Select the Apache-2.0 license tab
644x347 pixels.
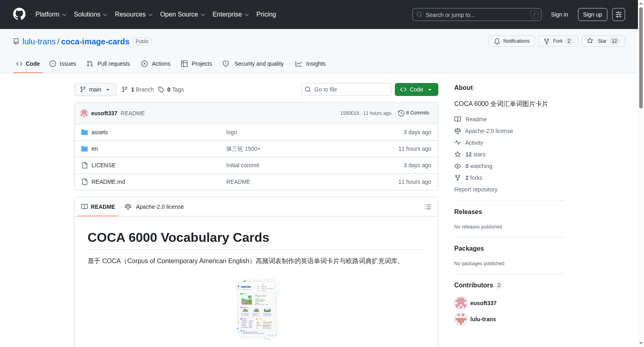coord(154,207)
